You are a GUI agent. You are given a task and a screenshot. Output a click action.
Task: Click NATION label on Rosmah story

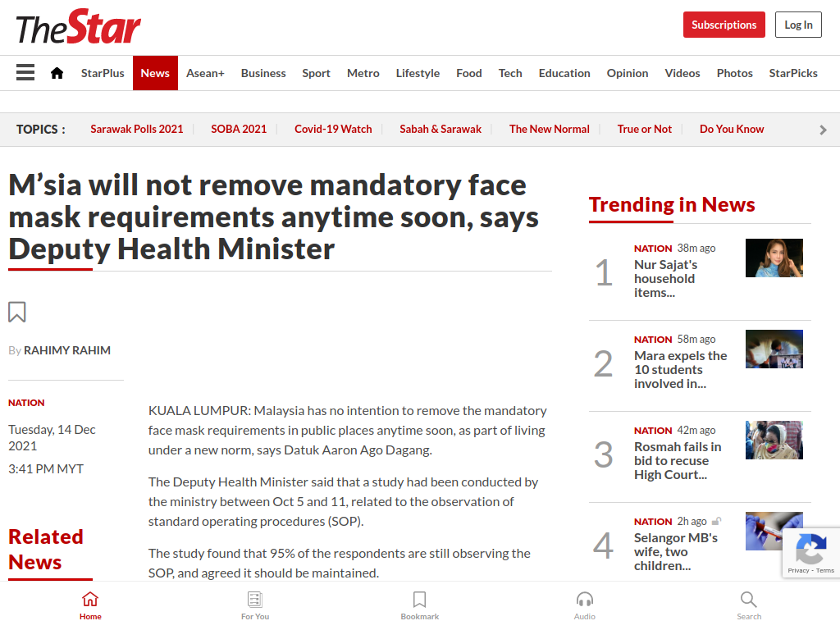[652, 431]
